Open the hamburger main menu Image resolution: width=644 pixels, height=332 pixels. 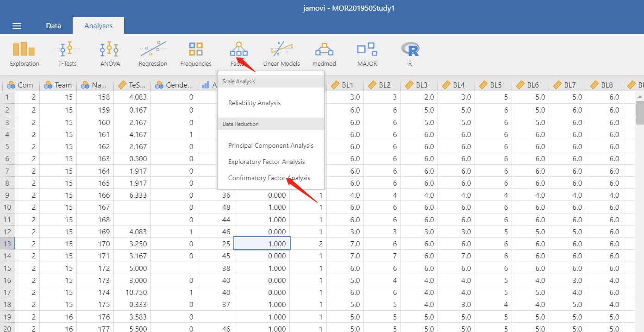tap(17, 26)
